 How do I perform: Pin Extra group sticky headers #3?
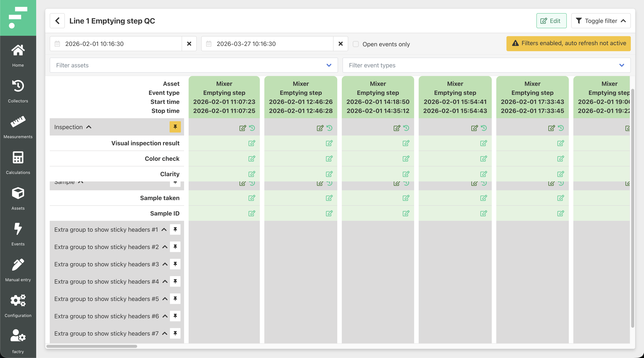175,264
